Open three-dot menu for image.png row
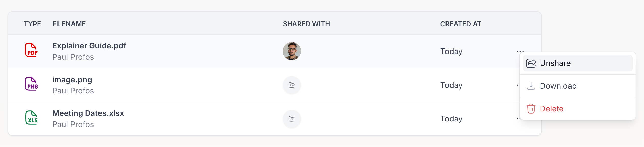The width and height of the screenshot is (644, 147). click(x=518, y=85)
